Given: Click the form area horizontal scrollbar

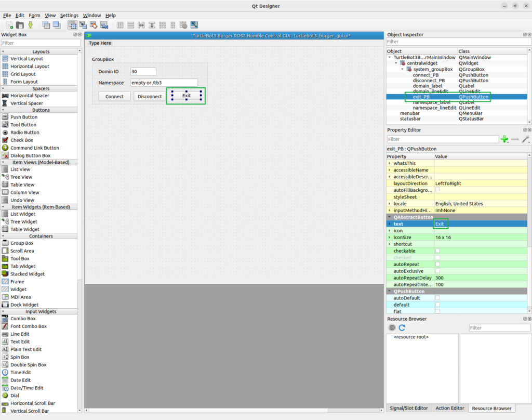Looking at the screenshot, I should tap(234, 411).
